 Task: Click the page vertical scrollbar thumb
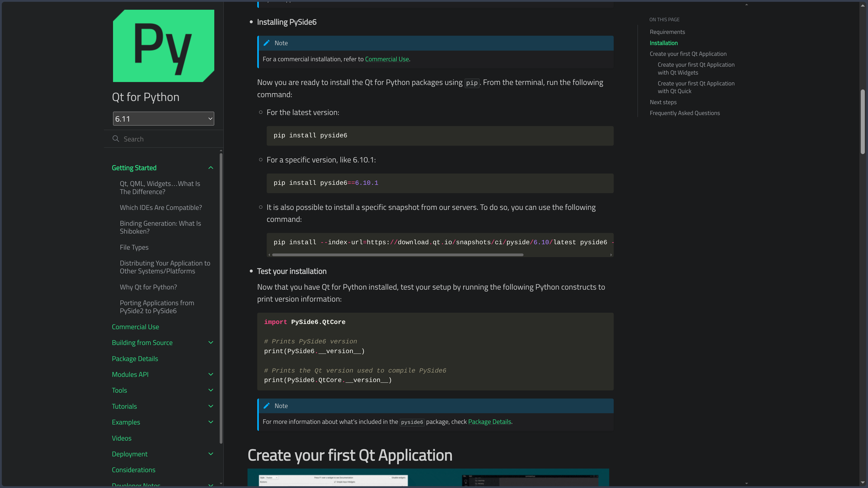point(863,122)
